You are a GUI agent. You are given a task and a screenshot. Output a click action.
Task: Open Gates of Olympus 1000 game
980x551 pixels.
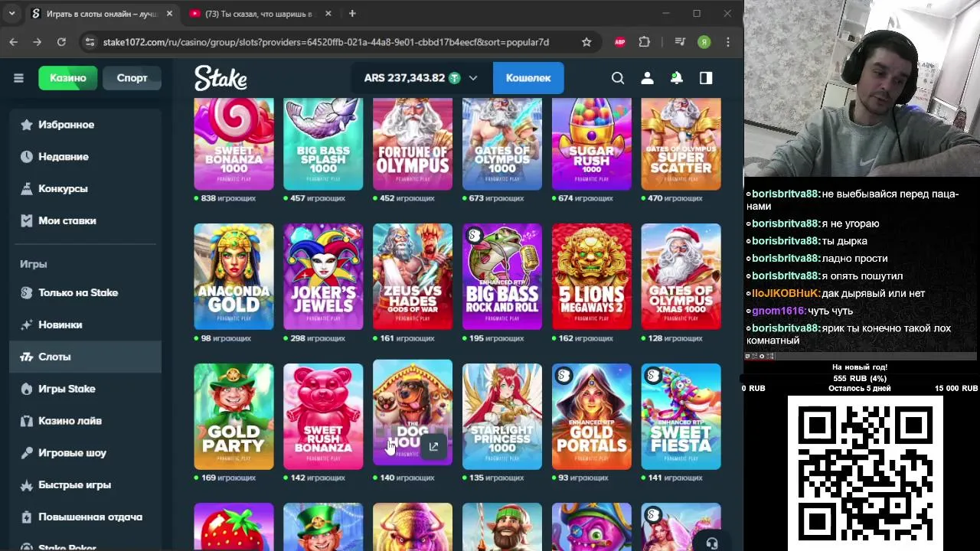click(x=502, y=144)
